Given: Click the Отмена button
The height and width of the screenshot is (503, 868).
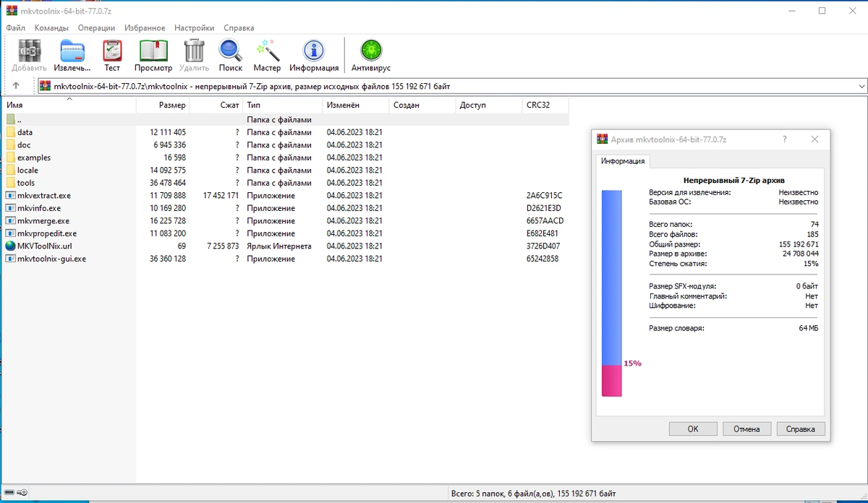Looking at the screenshot, I should tap(746, 429).
